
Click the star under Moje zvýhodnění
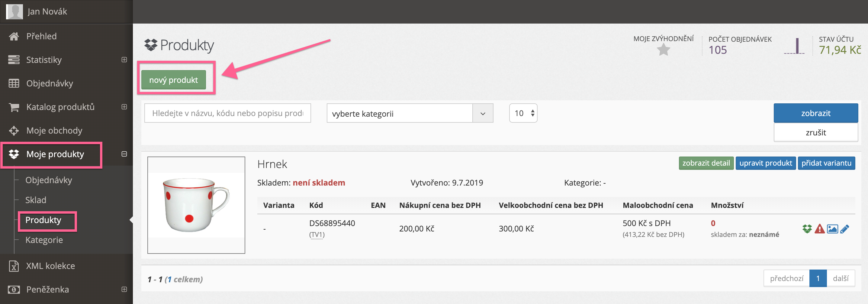pyautogui.click(x=664, y=50)
